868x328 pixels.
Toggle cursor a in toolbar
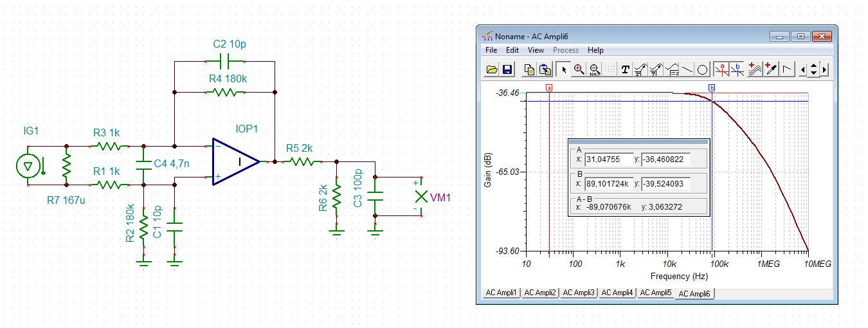(722, 69)
